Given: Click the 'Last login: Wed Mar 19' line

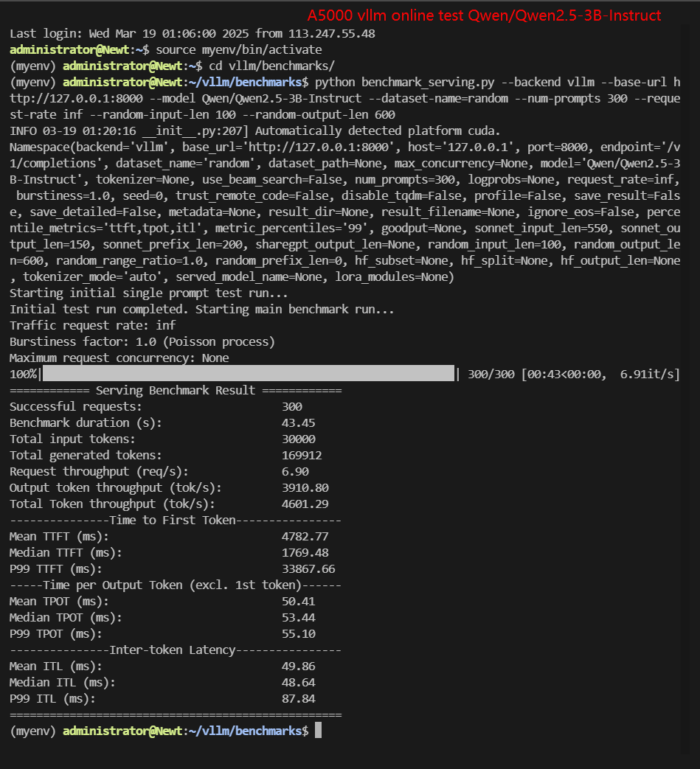Looking at the screenshot, I should 193,34.
